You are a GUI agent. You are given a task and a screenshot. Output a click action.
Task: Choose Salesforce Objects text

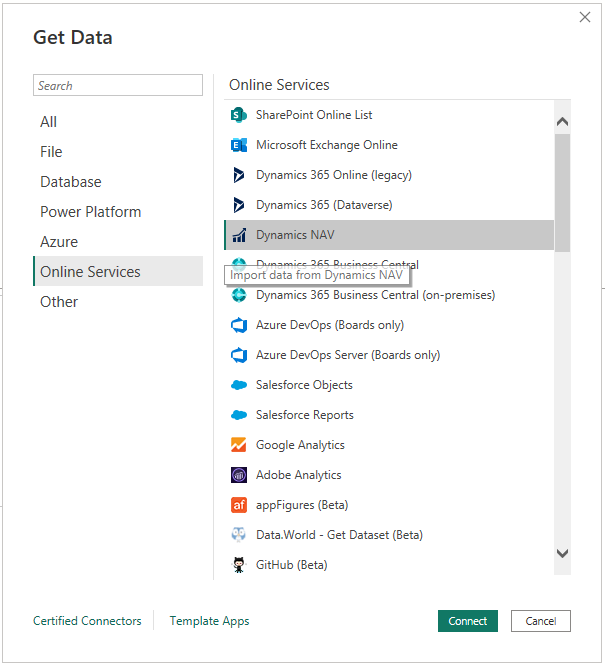pyautogui.click(x=304, y=385)
